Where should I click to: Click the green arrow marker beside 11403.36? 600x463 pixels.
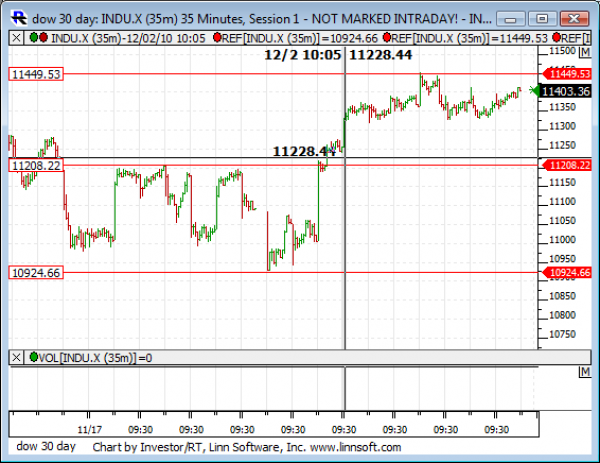534,90
